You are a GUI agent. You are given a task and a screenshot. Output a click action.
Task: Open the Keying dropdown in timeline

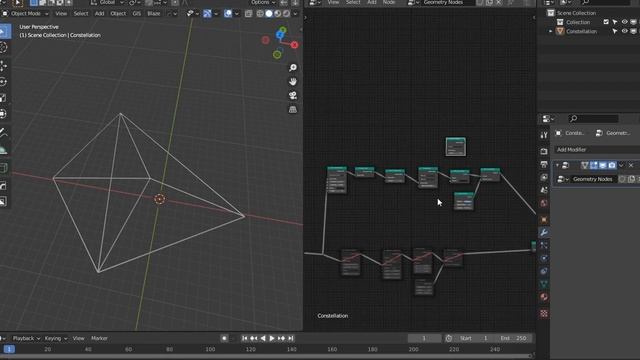(x=56, y=338)
